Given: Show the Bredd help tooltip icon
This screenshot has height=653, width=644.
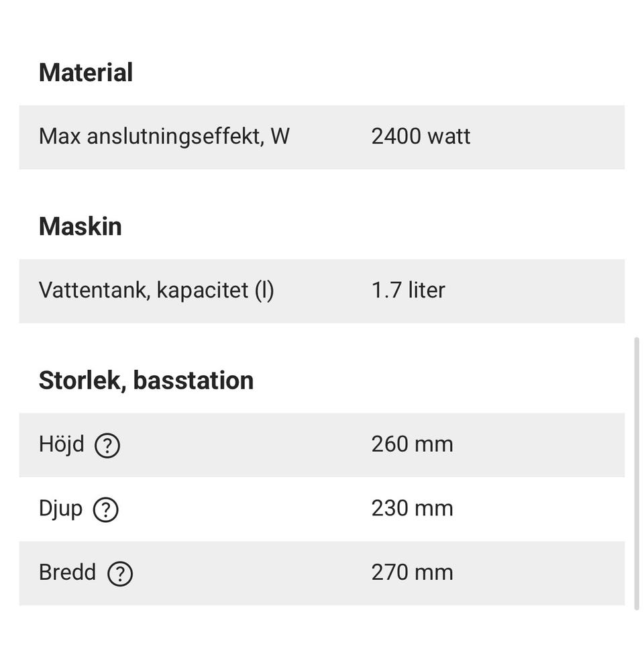Looking at the screenshot, I should coord(120,574).
